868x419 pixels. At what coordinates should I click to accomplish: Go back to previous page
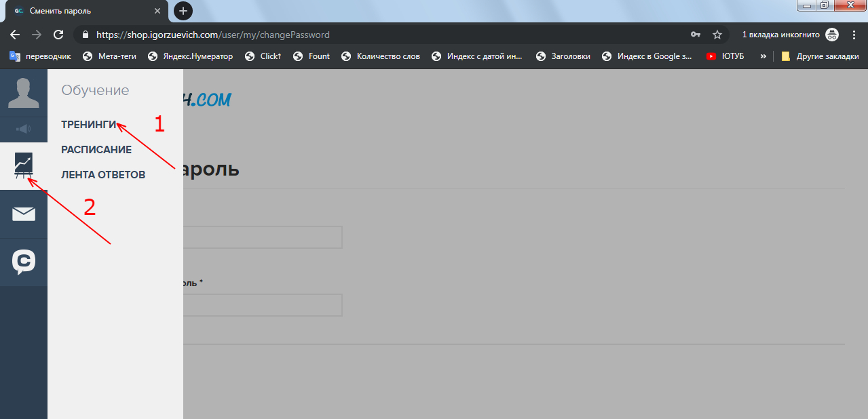15,35
